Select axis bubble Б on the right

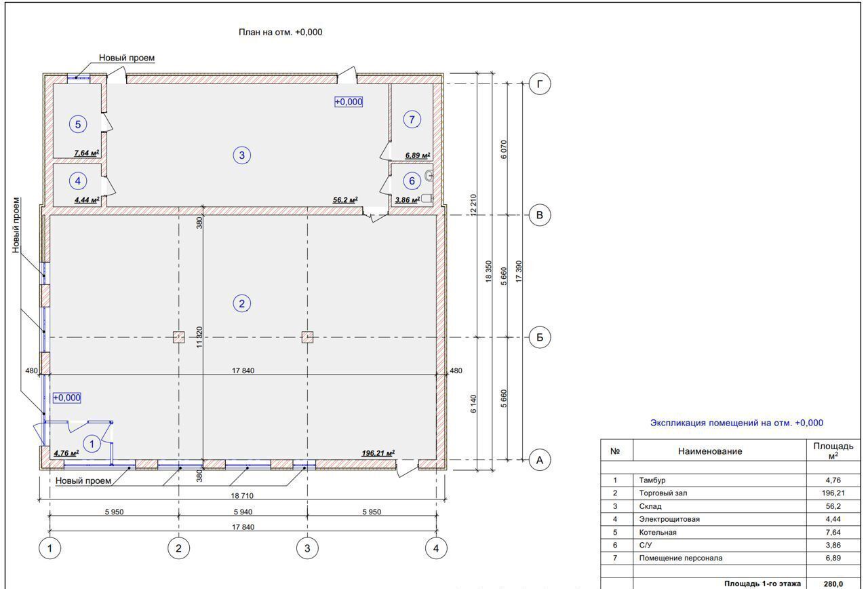click(540, 337)
